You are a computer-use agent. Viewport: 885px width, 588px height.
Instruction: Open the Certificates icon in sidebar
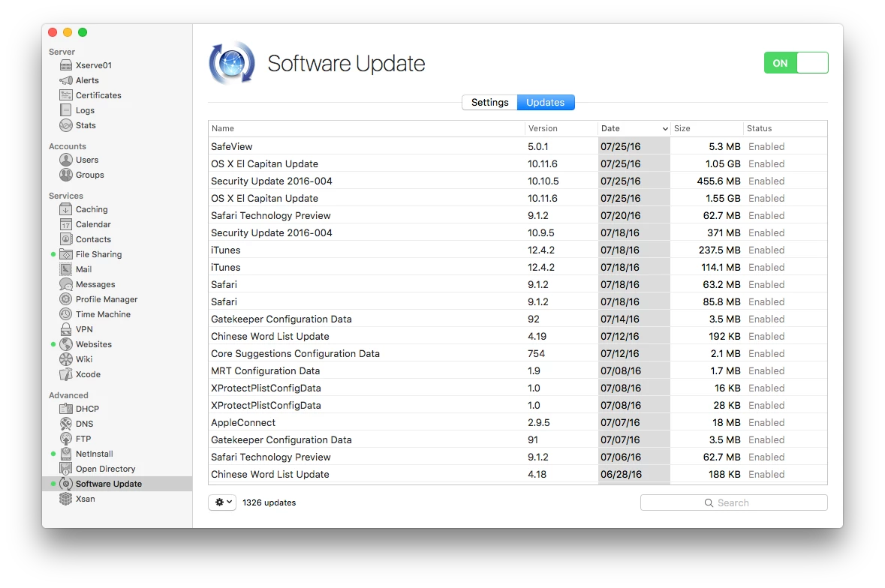point(66,95)
